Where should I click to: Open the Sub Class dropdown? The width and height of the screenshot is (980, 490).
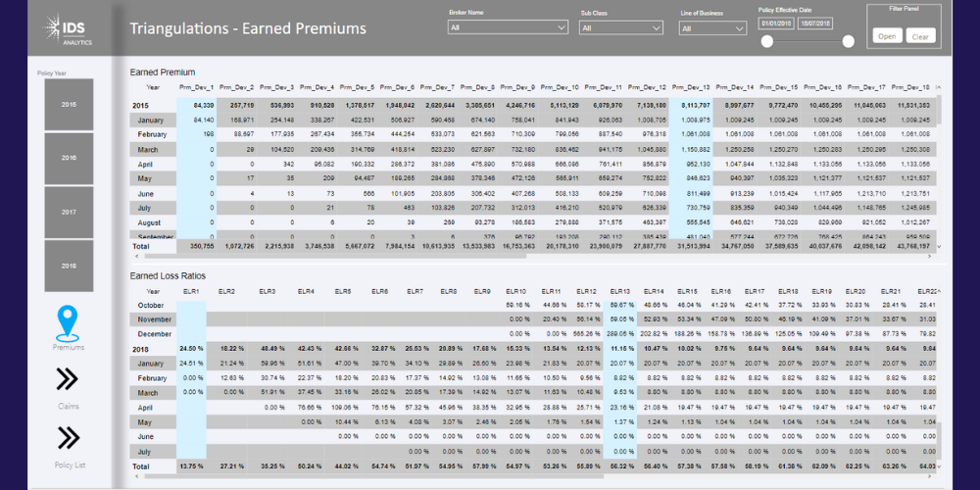click(620, 28)
